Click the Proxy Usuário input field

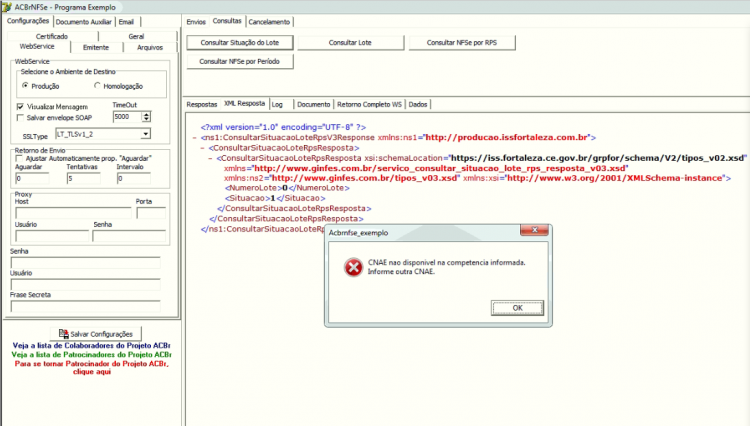pos(52,236)
